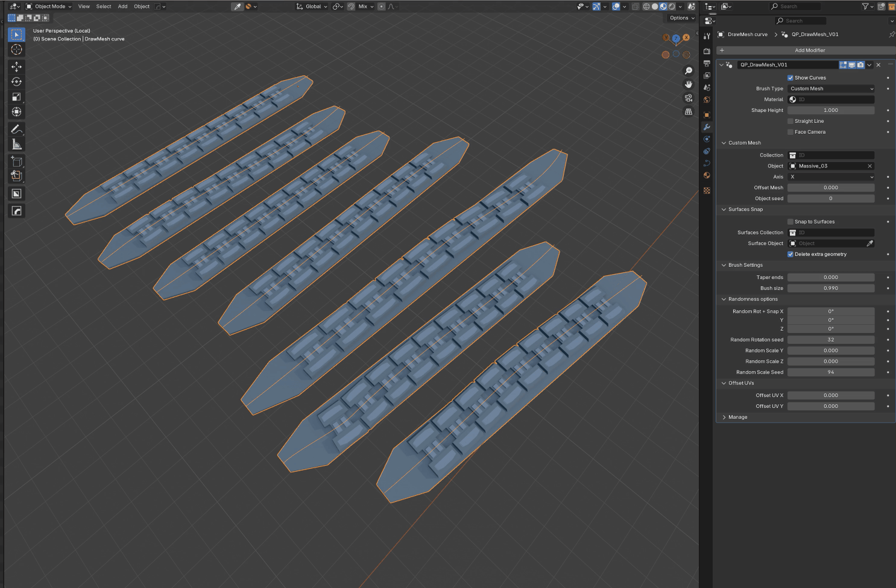The image size is (896, 588).
Task: Open the Material properties tab
Action: coord(707,175)
